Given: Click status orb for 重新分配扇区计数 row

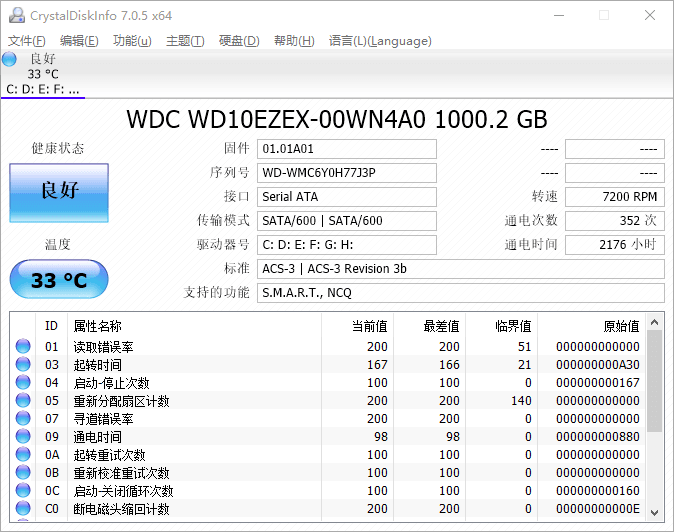Looking at the screenshot, I should (x=23, y=401).
